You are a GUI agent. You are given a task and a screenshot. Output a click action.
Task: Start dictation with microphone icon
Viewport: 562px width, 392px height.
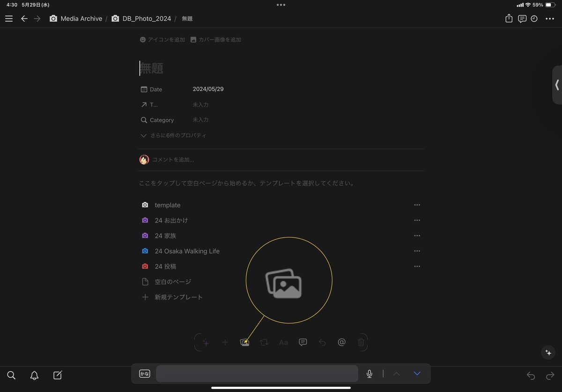370,374
